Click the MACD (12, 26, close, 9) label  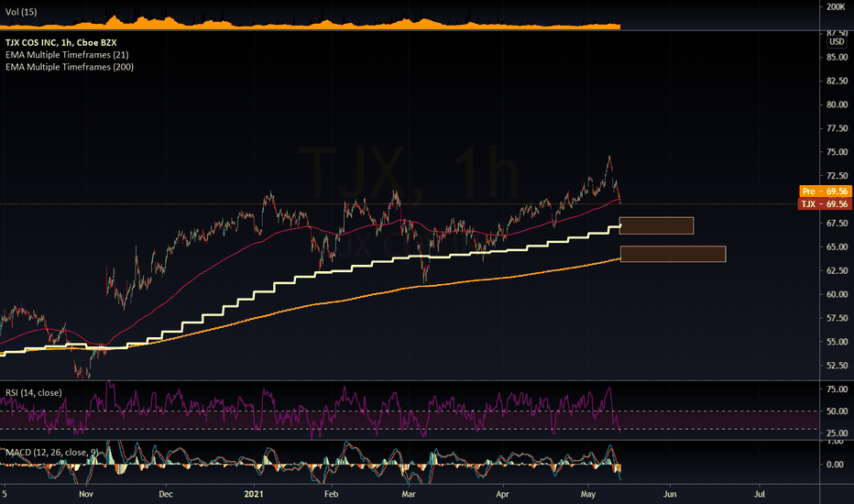point(52,453)
